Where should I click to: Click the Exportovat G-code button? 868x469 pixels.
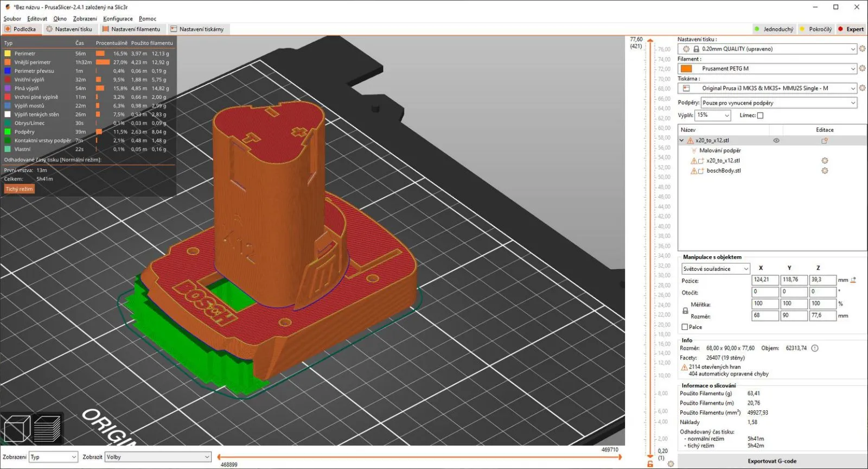point(772,461)
